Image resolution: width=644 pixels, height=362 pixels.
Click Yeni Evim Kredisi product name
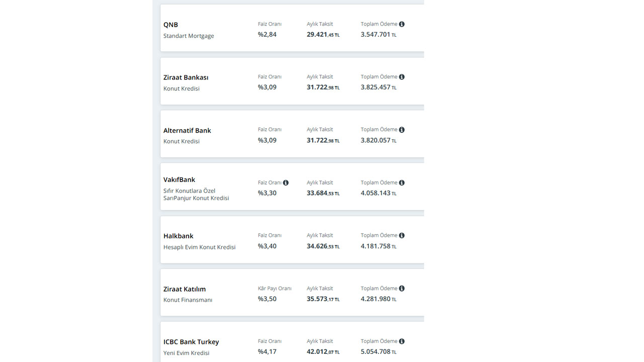click(x=186, y=353)
